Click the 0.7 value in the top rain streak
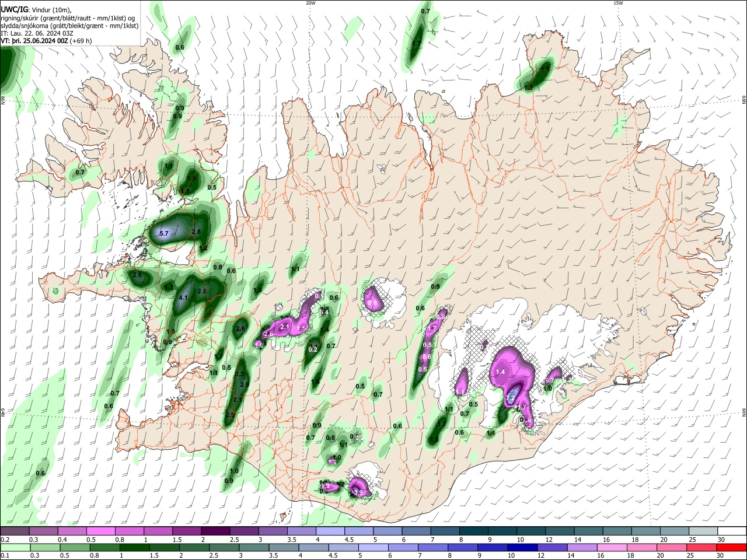 coord(425,12)
